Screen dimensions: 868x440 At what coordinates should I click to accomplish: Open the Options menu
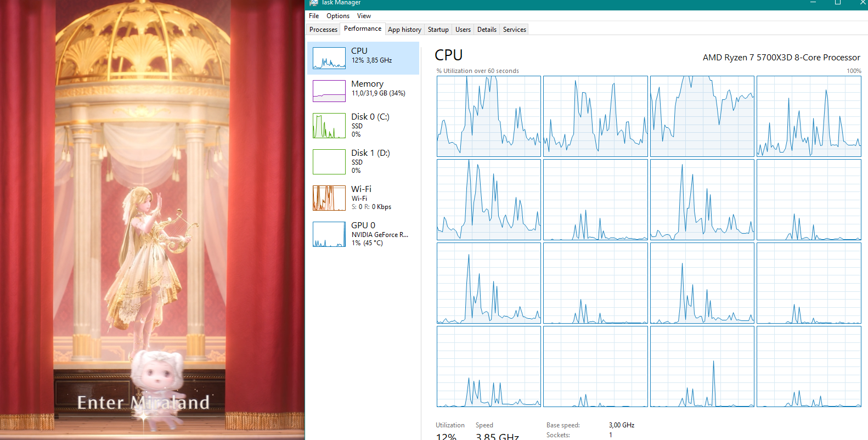point(338,16)
